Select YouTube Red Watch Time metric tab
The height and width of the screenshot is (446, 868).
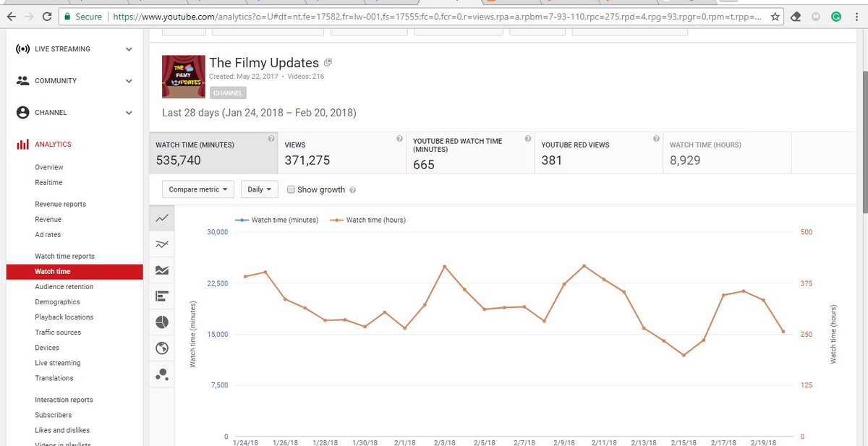pyautogui.click(x=470, y=153)
